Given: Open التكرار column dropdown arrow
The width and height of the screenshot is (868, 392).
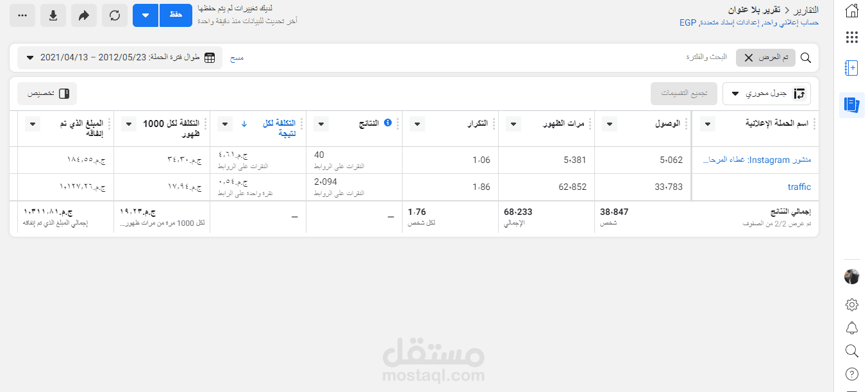Looking at the screenshot, I should click(x=417, y=124).
